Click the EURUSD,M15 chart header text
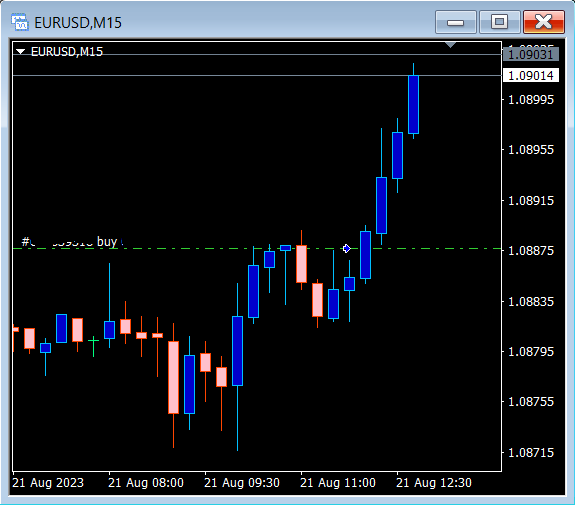 coord(67,52)
